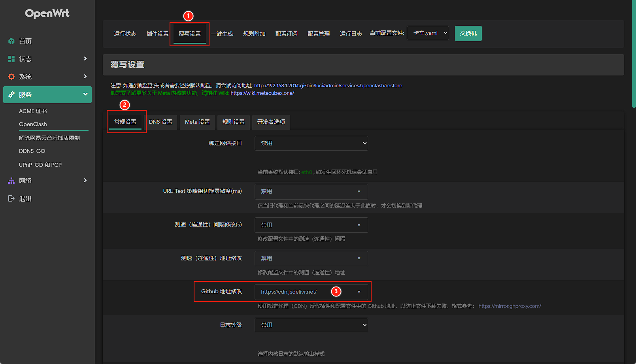The image size is (636, 364).
Task: Click the OpenWrt logo
Action: [x=47, y=13]
